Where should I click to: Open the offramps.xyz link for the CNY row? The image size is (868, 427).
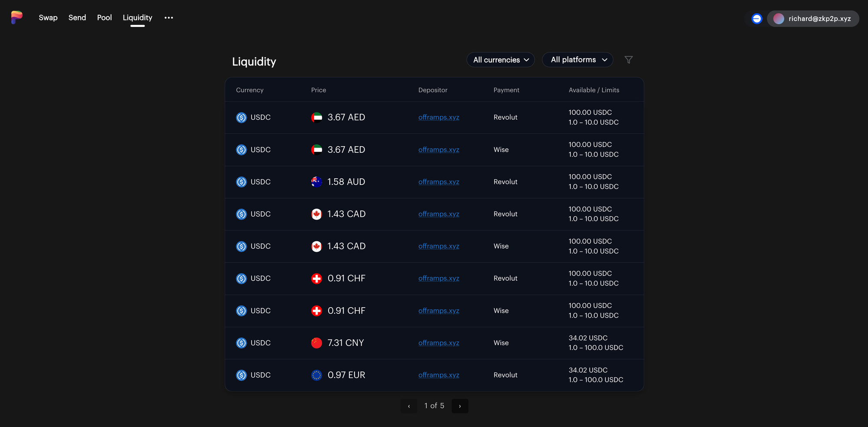tap(439, 342)
